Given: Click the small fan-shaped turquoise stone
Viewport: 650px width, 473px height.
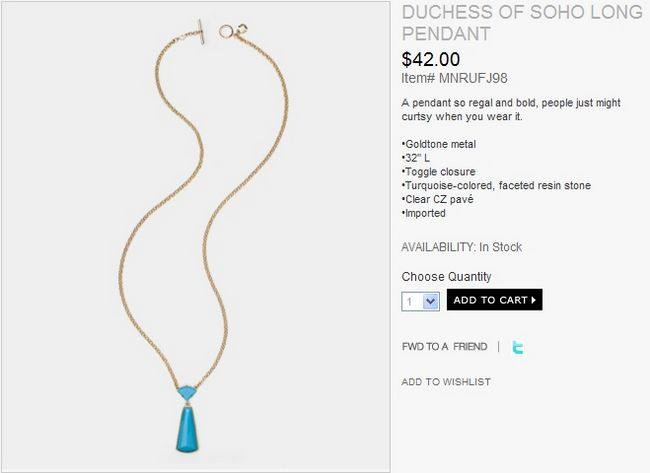Looking at the screenshot, I should pyautogui.click(x=187, y=391).
